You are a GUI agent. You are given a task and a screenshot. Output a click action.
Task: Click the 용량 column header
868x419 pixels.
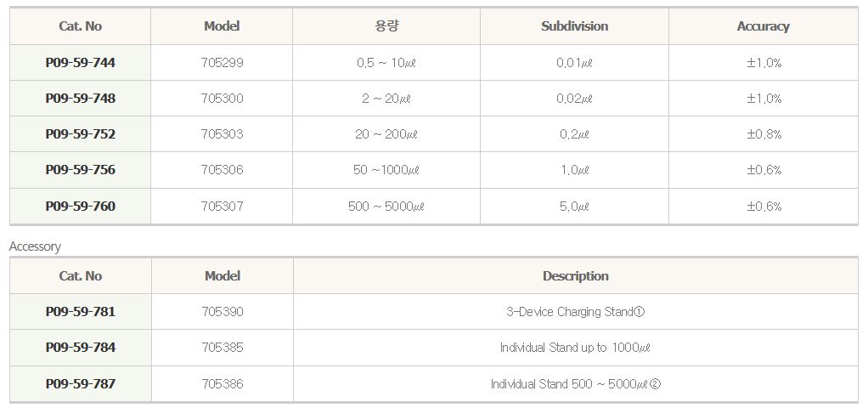pos(386,26)
